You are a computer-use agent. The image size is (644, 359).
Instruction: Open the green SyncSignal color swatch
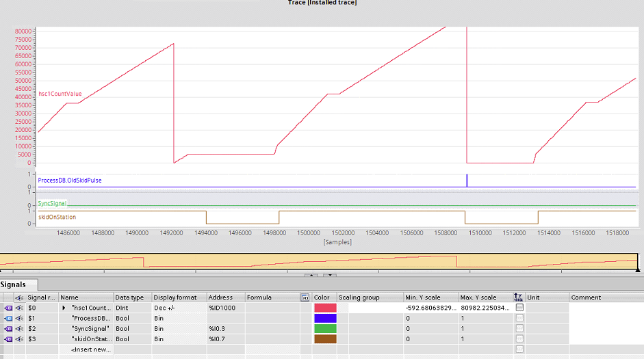pos(325,329)
